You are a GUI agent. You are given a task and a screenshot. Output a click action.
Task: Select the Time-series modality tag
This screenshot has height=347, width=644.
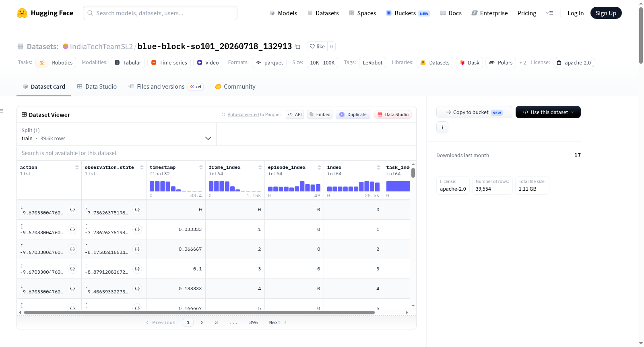(169, 62)
